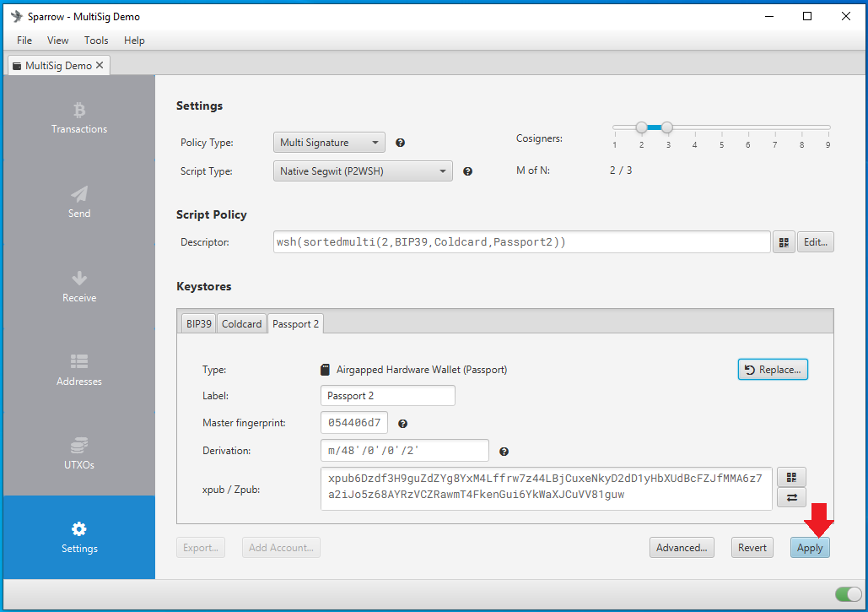Screen dimensions: 868x612
Task: Show help for Script Type
Action: pyautogui.click(x=468, y=171)
